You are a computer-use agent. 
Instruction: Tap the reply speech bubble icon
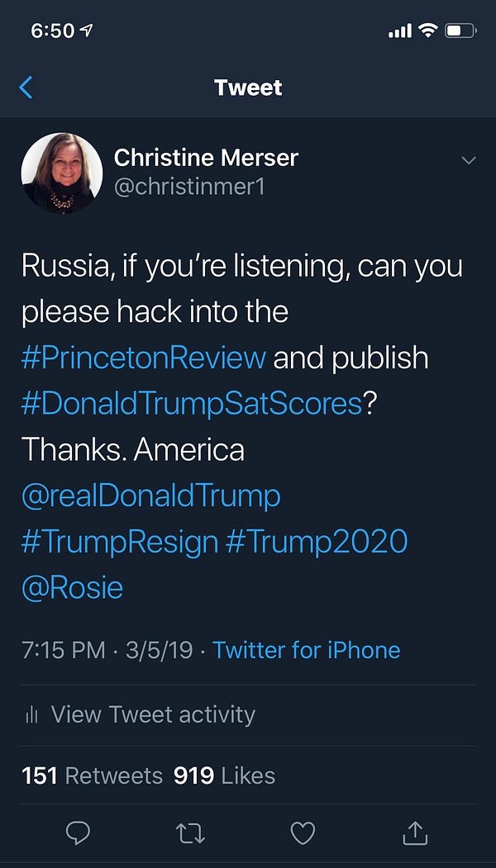click(x=78, y=834)
